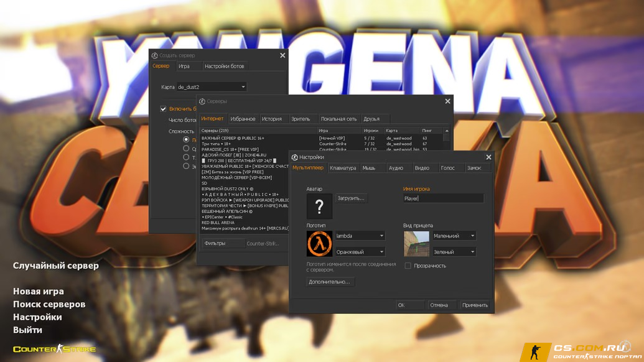Sort by the Серверы (219) column header
The image size is (644, 362).
pos(258,131)
